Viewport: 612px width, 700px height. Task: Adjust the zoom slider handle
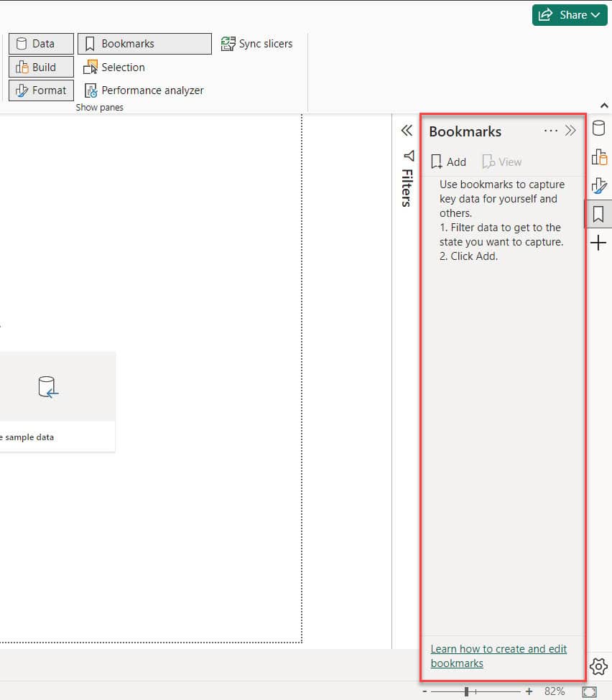pyautogui.click(x=466, y=691)
